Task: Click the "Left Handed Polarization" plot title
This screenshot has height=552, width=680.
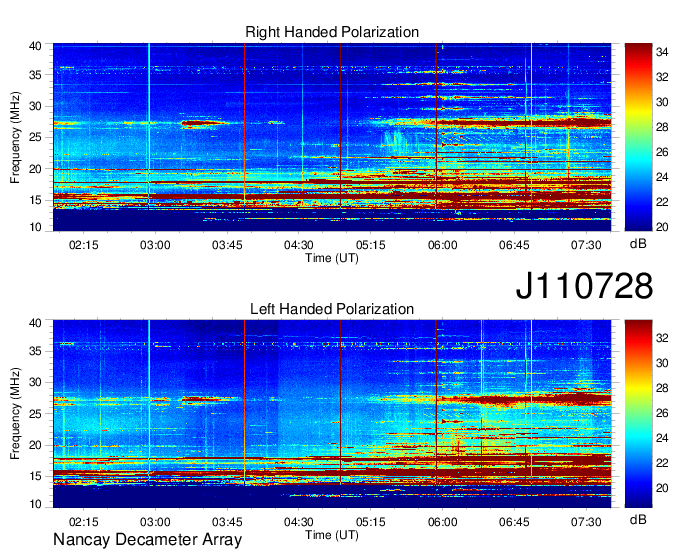Action: [332, 309]
